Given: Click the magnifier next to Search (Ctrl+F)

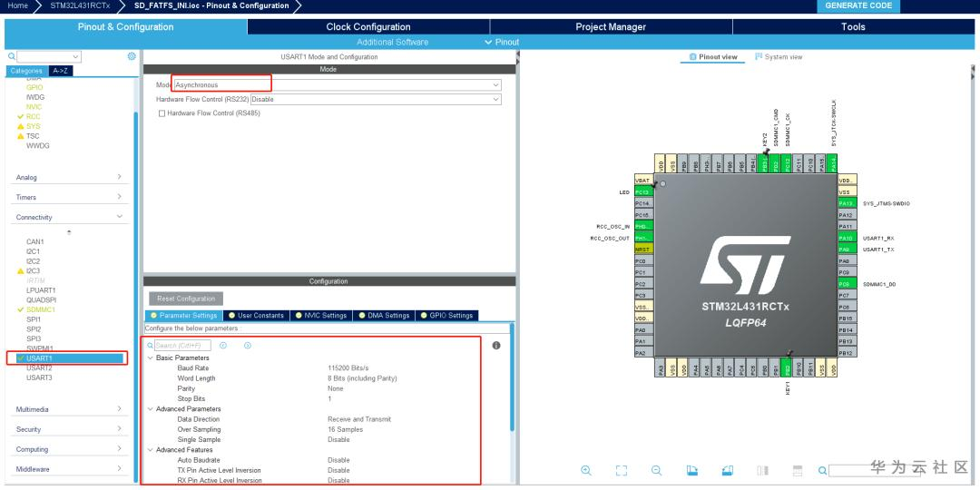Looking at the screenshot, I should click(150, 345).
